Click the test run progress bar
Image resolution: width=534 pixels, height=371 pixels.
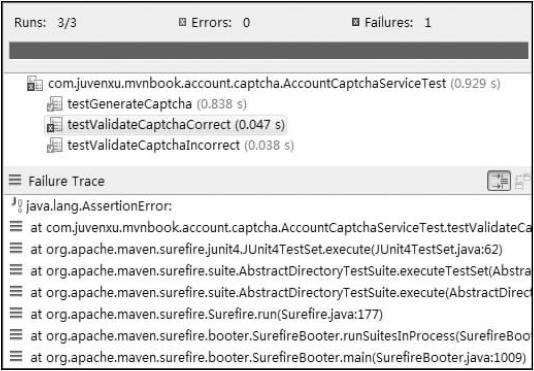pos(269,50)
